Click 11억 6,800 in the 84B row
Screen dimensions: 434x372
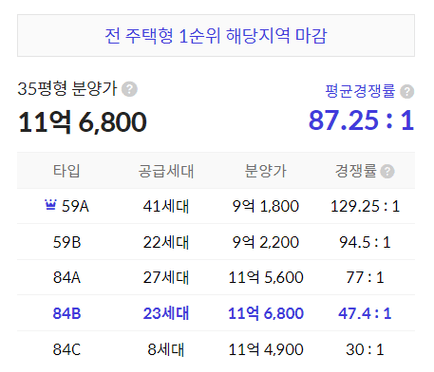click(x=266, y=314)
